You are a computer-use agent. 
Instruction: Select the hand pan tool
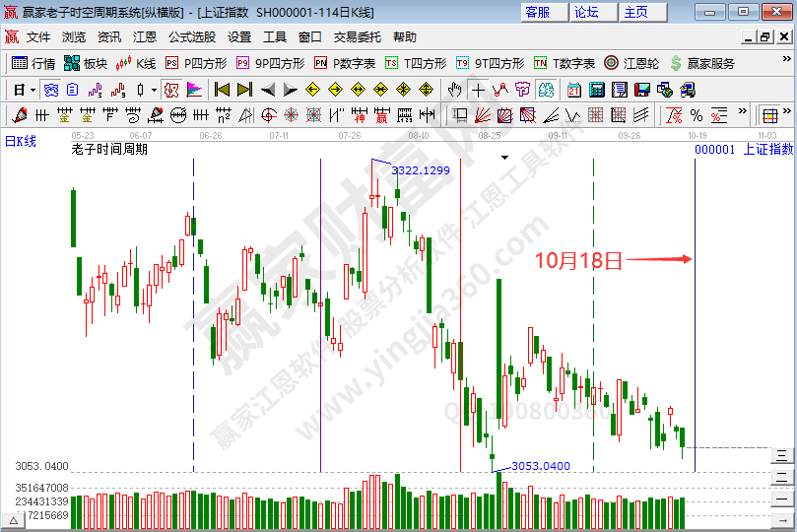(454, 90)
